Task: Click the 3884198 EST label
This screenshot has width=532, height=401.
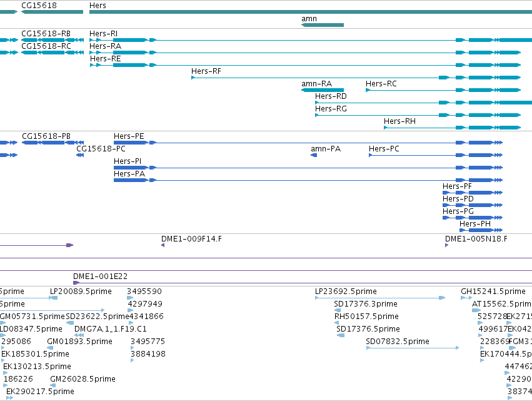Action: pyautogui.click(x=148, y=355)
